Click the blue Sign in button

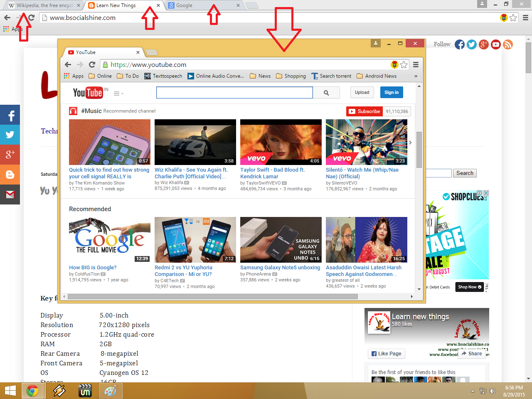(x=392, y=92)
